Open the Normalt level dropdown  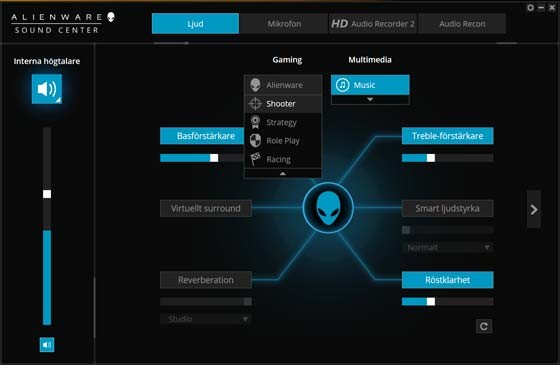click(448, 247)
